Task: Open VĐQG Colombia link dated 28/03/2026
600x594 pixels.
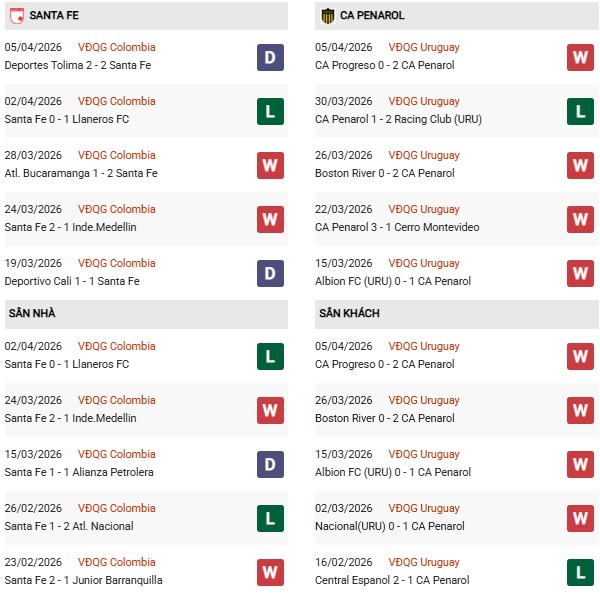Action: click(116, 155)
